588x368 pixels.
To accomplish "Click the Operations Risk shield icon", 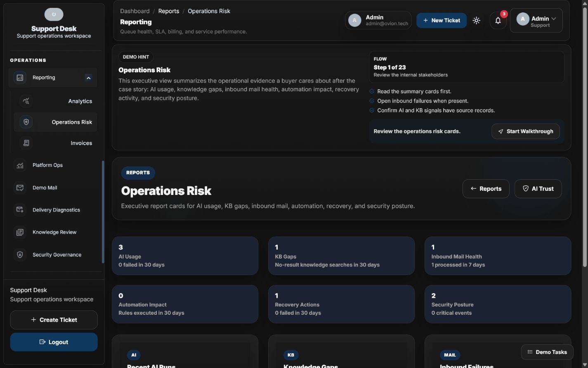I will tap(26, 122).
